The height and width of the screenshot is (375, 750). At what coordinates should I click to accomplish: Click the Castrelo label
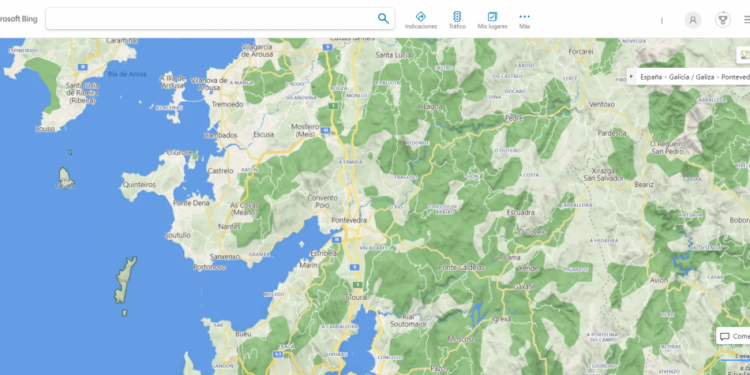(x=221, y=170)
